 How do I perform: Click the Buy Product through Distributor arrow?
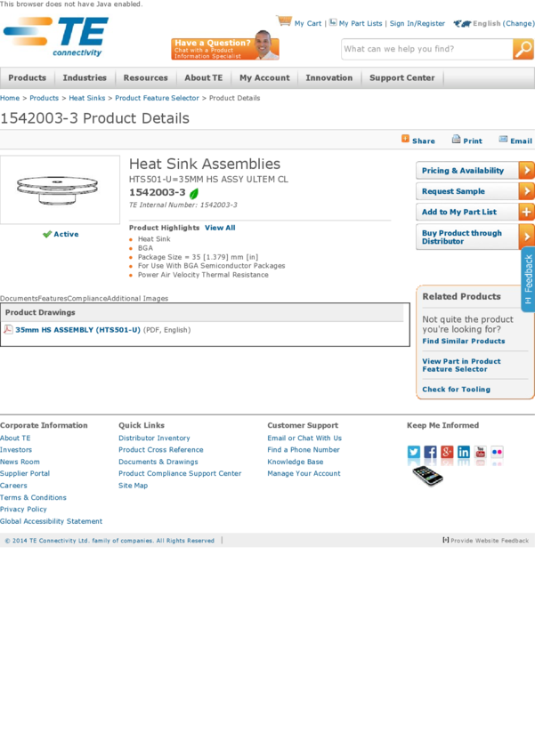point(526,237)
